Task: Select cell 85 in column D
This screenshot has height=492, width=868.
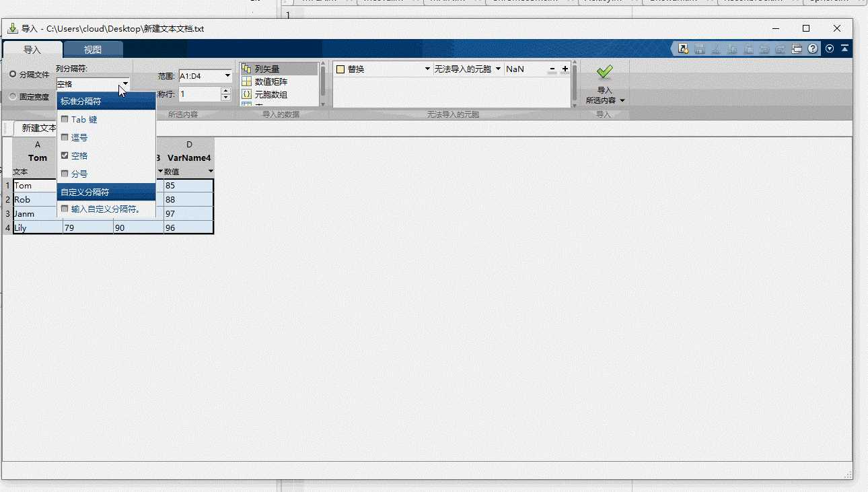Action: pos(188,186)
